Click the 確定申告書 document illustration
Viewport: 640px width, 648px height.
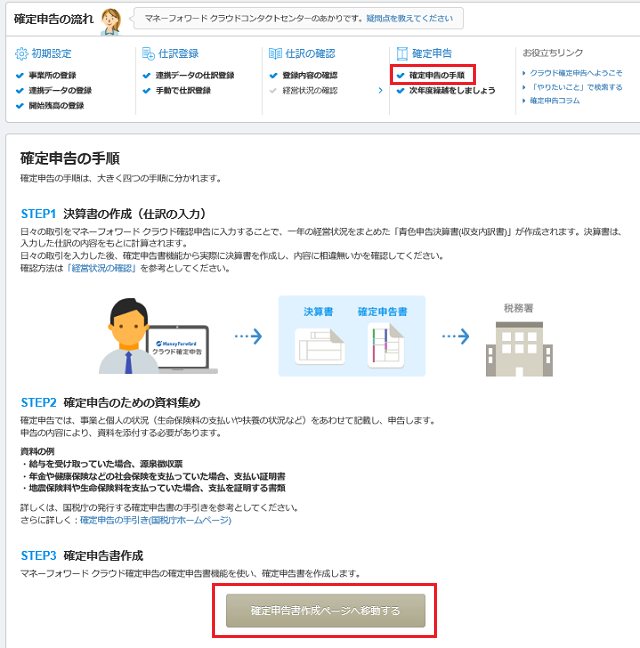[385, 345]
